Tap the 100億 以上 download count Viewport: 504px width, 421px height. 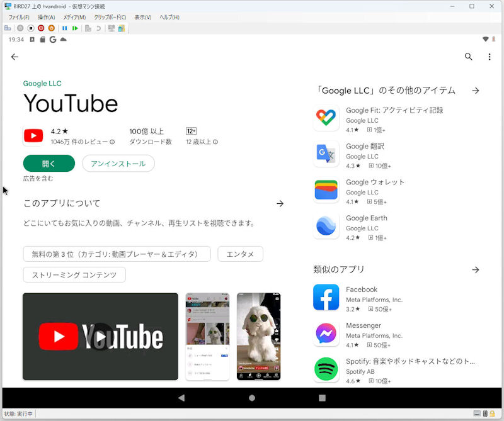(147, 132)
